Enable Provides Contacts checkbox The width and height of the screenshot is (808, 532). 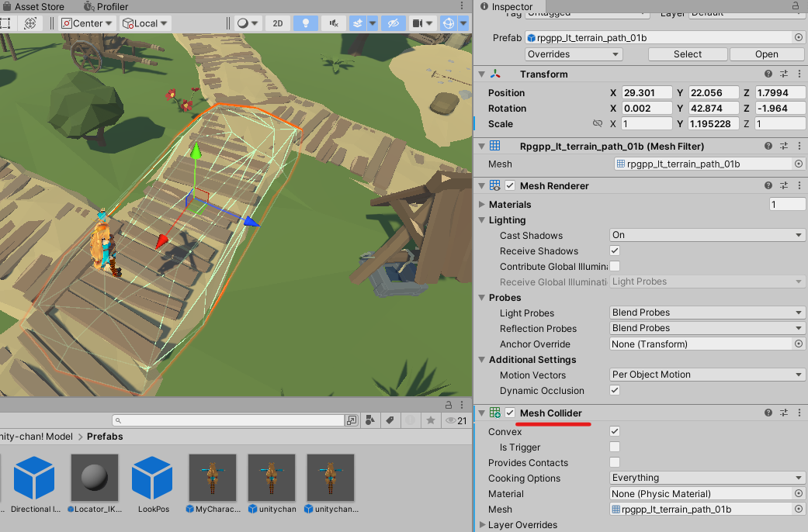pos(614,462)
